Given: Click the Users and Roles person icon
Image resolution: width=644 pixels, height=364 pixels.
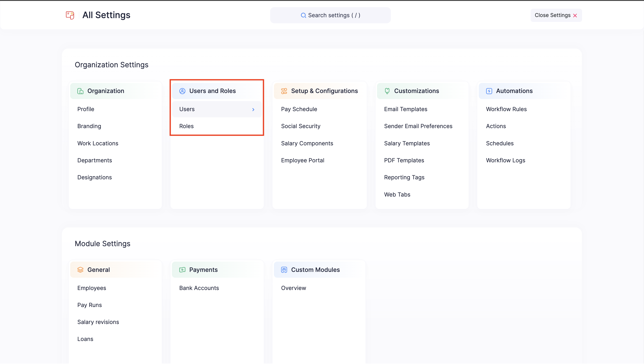Looking at the screenshot, I should tap(182, 91).
